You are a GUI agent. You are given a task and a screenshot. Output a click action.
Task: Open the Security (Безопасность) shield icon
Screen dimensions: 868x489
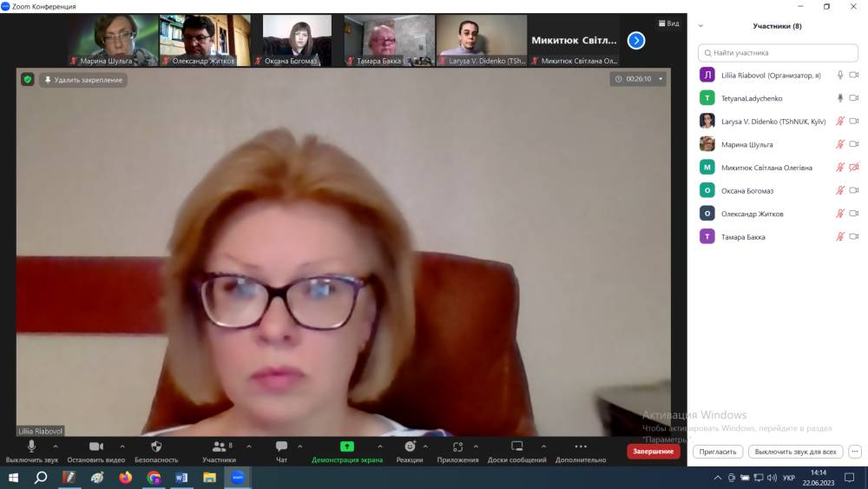[156, 446]
